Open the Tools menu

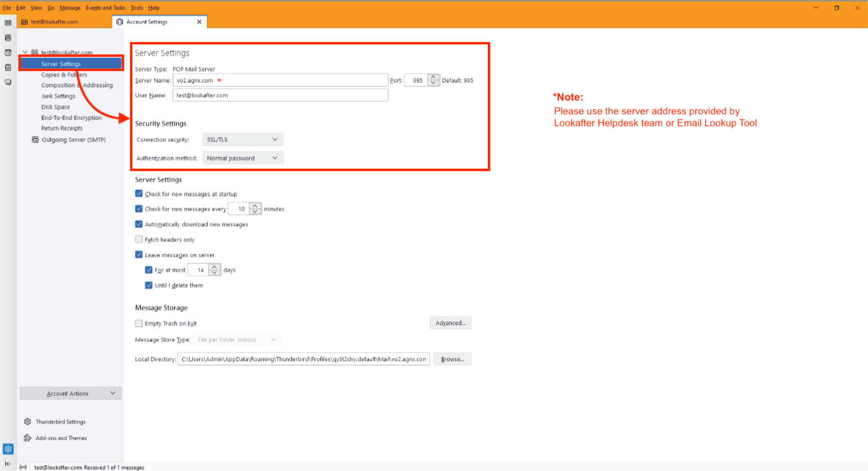[137, 8]
